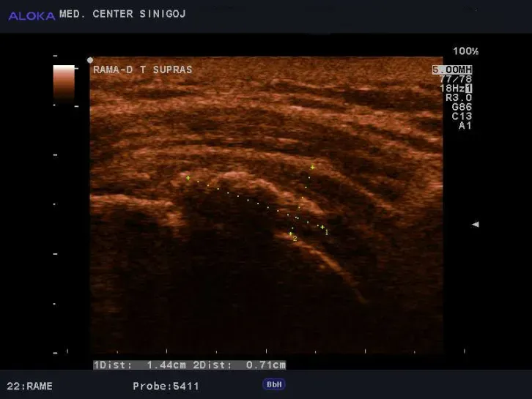Click the 'Probe:5411' label
Screen dimensions: 532x399
coord(166,386)
